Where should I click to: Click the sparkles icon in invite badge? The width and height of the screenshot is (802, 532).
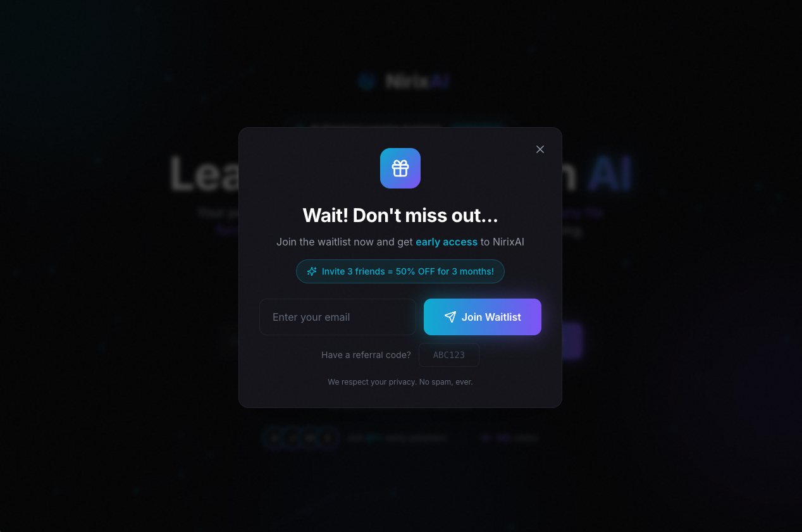(312, 271)
